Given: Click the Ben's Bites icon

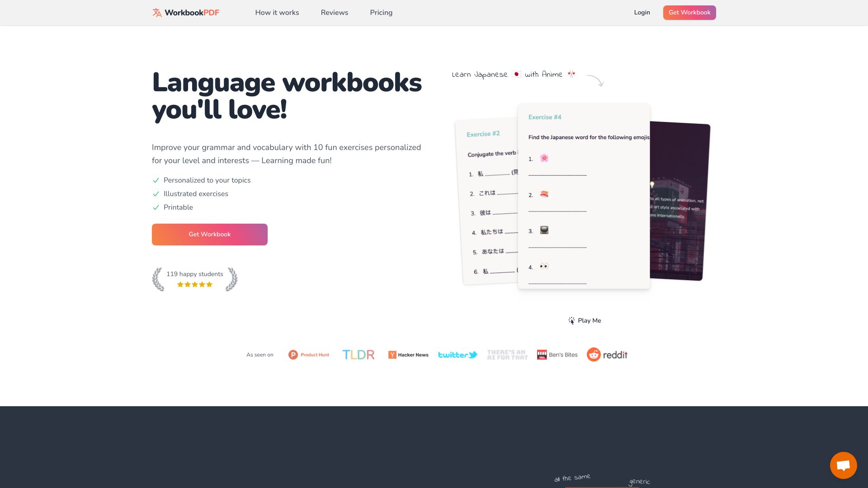Looking at the screenshot, I should pyautogui.click(x=541, y=355).
